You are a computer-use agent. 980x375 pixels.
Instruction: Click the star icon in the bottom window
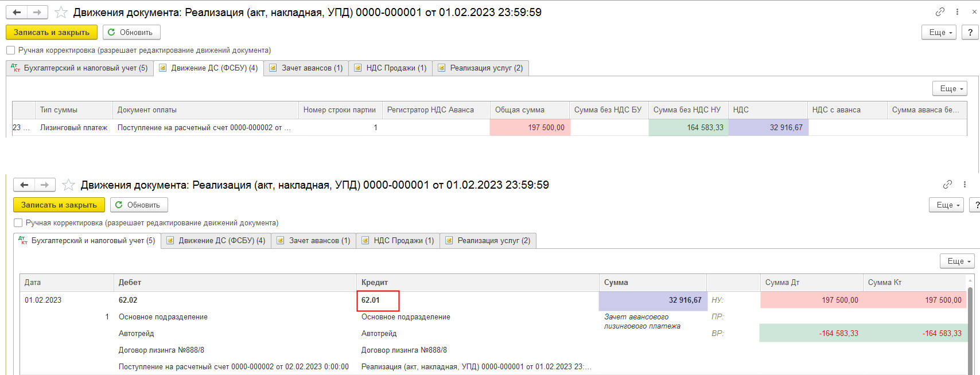(68, 185)
